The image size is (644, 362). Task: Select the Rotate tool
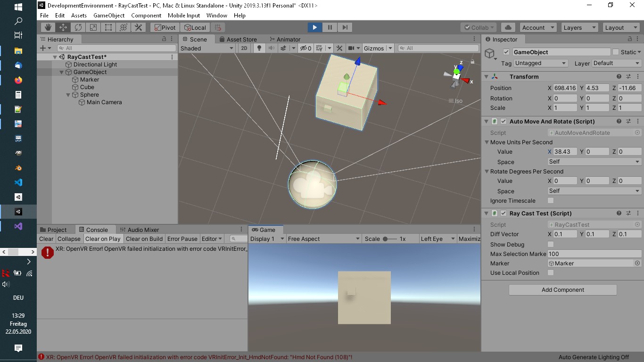78,27
